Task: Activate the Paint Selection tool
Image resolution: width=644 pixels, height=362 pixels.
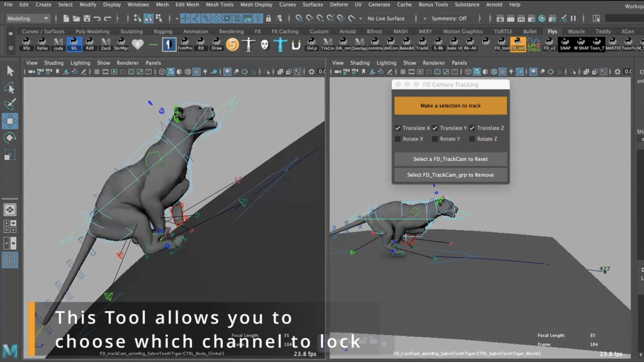Action: [10, 104]
